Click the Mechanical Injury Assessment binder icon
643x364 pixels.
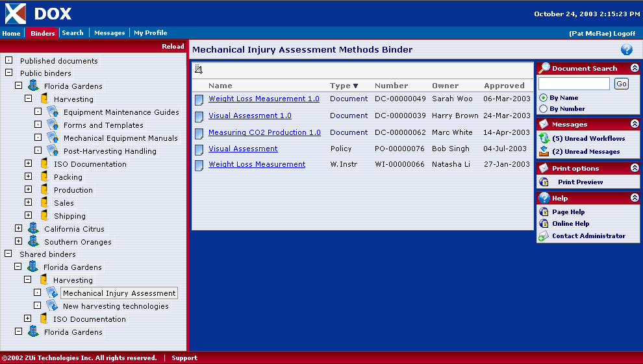click(52, 293)
